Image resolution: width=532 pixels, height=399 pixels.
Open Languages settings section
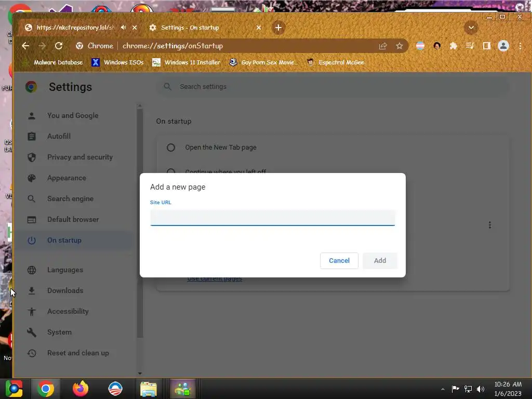click(65, 270)
